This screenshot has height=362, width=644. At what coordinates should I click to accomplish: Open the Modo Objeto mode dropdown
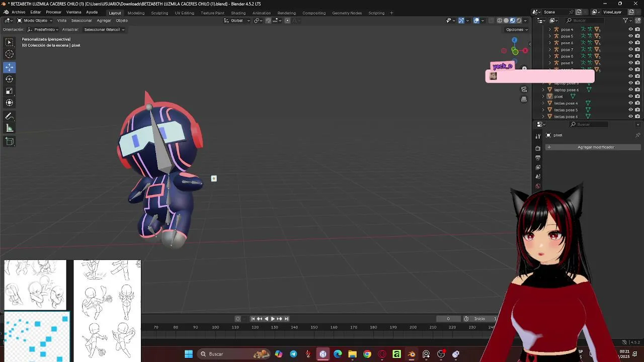(x=35, y=21)
